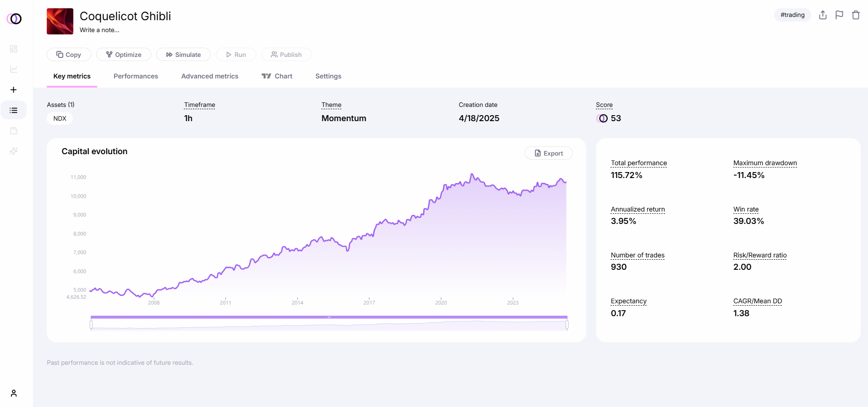This screenshot has width=868, height=407.
Task: Click the #trading tag
Action: 792,15
